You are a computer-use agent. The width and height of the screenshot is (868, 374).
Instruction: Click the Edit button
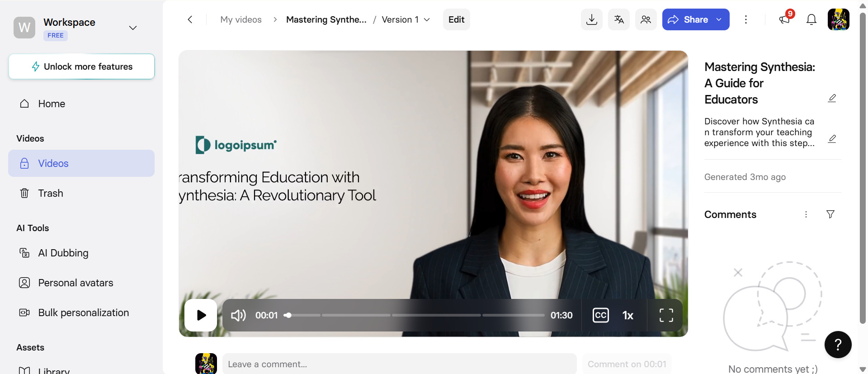pyautogui.click(x=457, y=19)
